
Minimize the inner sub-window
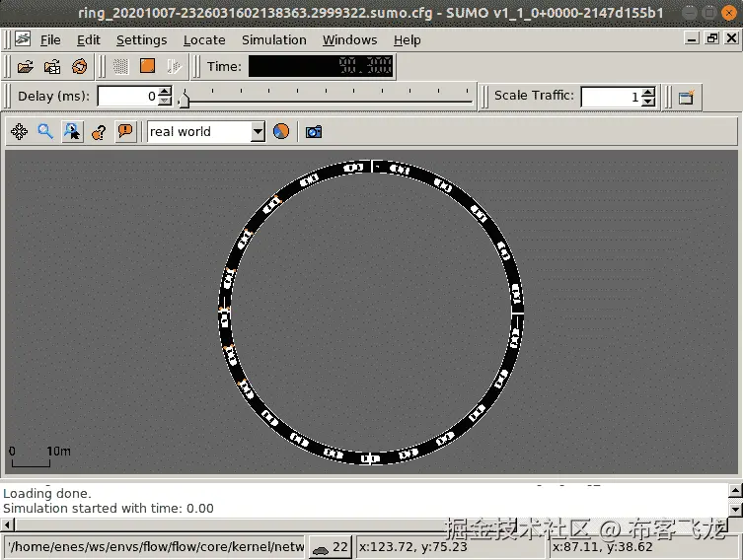692,38
